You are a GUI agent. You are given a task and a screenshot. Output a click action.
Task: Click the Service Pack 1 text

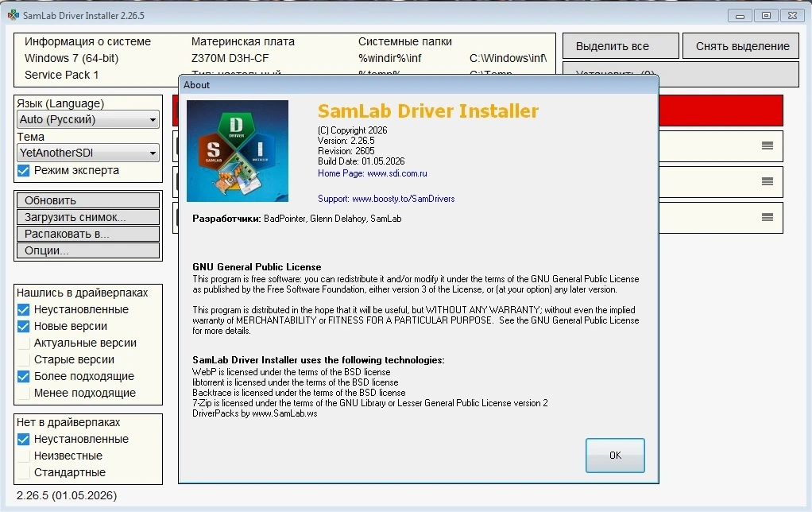click(61, 75)
